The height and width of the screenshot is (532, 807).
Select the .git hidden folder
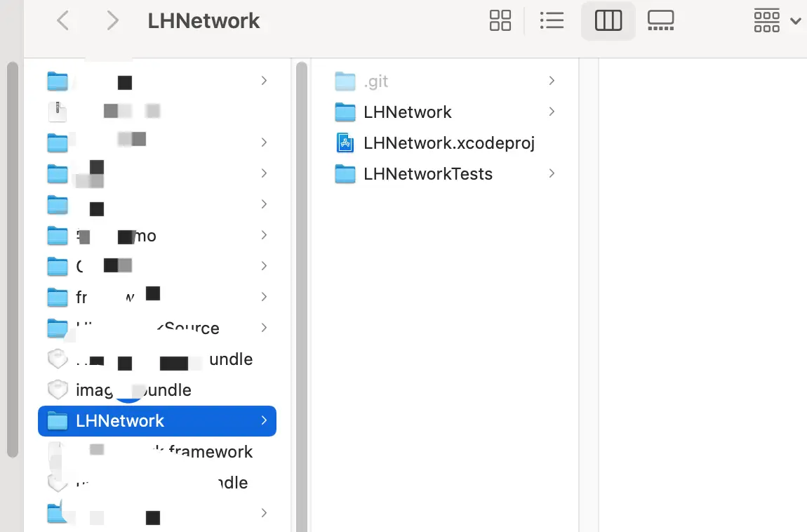click(376, 81)
